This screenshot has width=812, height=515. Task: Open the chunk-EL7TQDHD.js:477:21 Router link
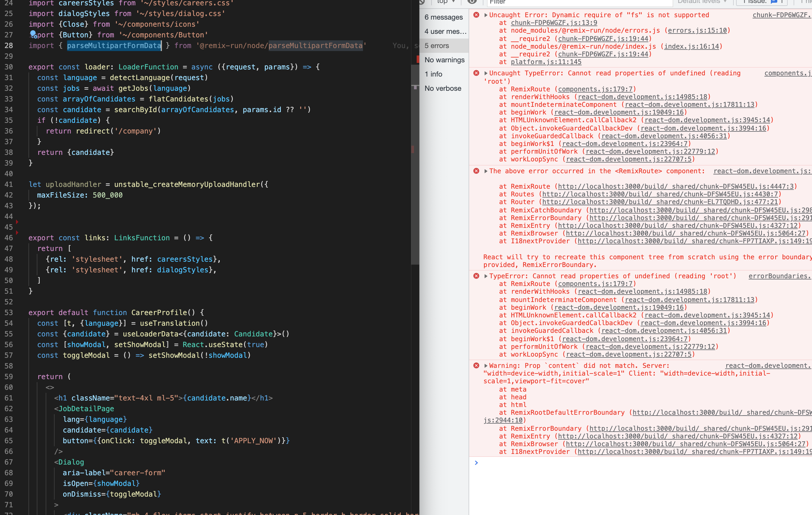coord(660,202)
